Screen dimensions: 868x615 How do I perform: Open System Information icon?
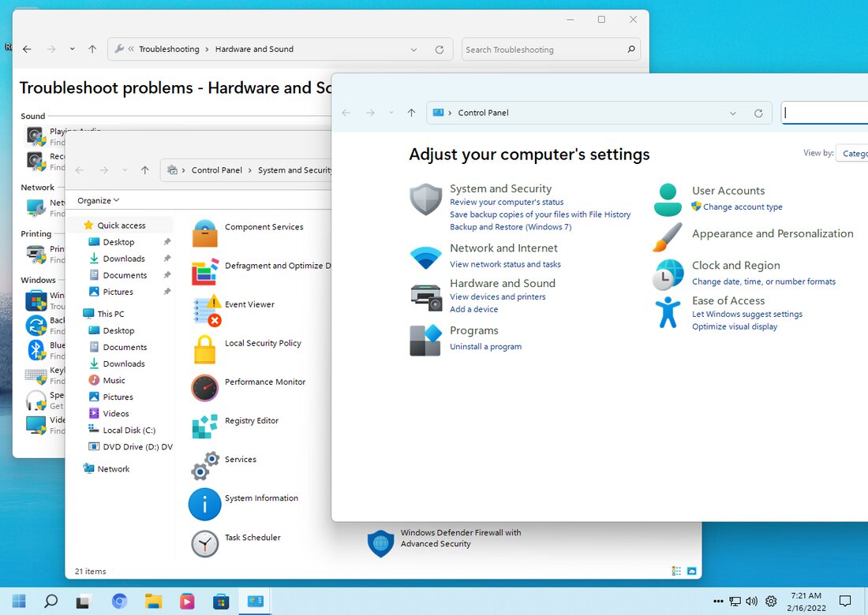pyautogui.click(x=205, y=504)
